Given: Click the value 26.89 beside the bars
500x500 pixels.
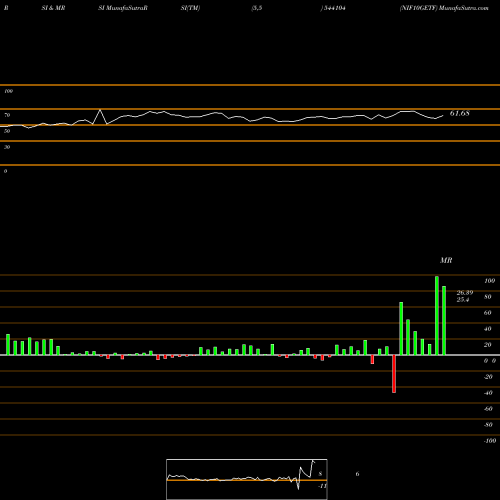Looking at the screenshot, I should [x=465, y=293].
